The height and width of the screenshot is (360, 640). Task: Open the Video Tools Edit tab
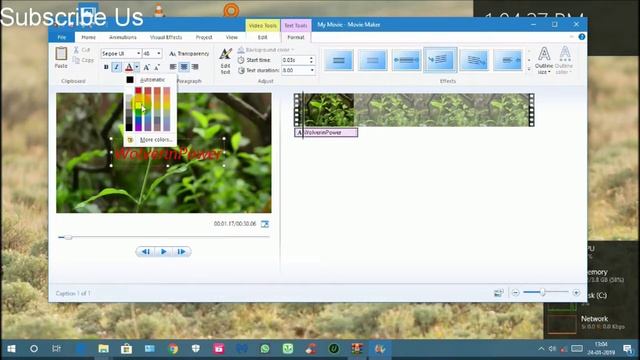pyautogui.click(x=262, y=37)
